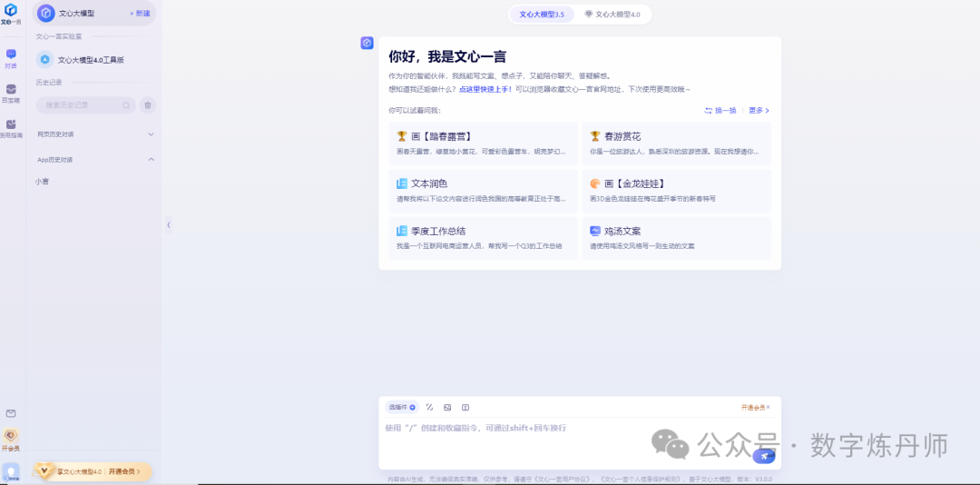Click the 文心大模型4.0工具版 round icon

click(x=45, y=59)
